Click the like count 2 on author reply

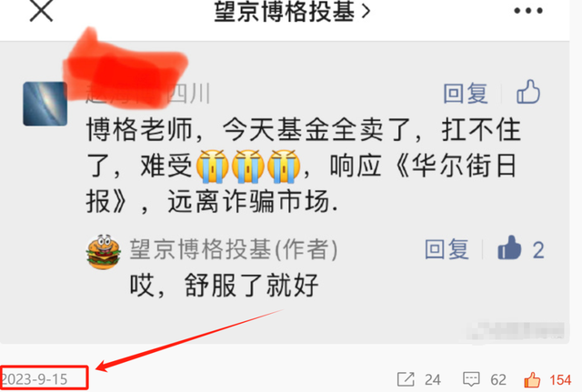pos(538,250)
